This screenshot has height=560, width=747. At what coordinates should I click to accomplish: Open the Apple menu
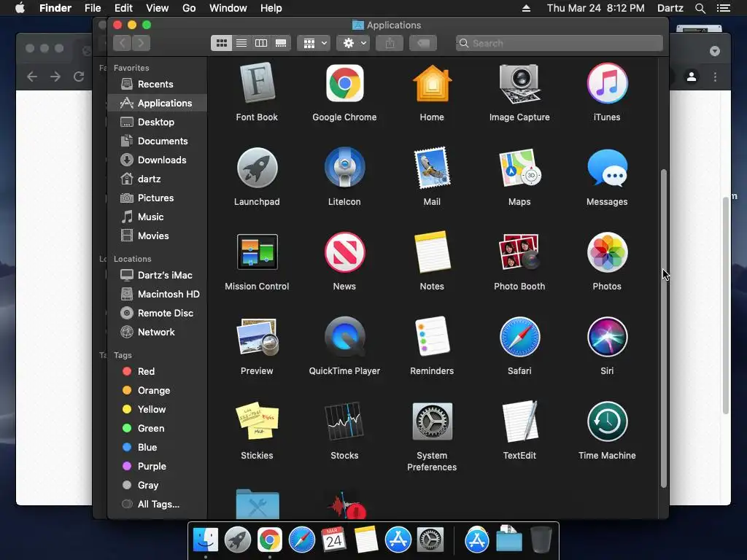pyautogui.click(x=20, y=8)
